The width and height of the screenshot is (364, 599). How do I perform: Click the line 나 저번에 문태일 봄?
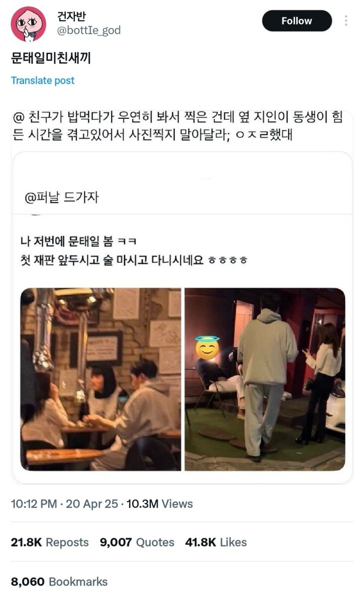click(x=78, y=242)
